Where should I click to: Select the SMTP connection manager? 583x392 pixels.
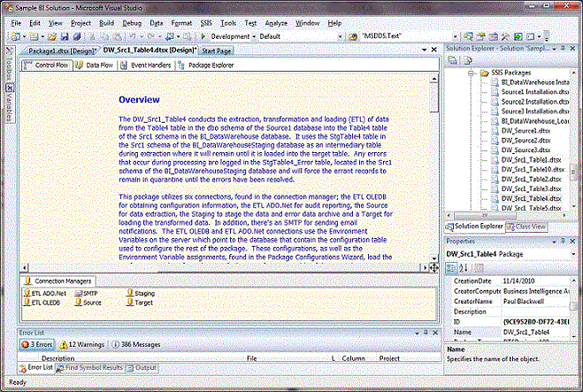coord(86,293)
